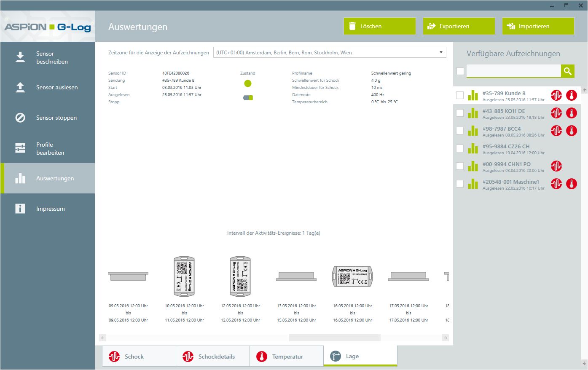Click sensor position image for 13.05.2016
The width and height of the screenshot is (588, 370).
click(x=296, y=276)
